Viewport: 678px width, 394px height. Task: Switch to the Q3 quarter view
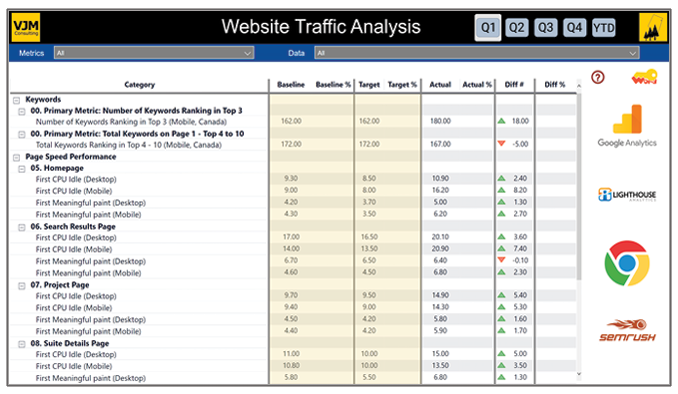tap(545, 28)
